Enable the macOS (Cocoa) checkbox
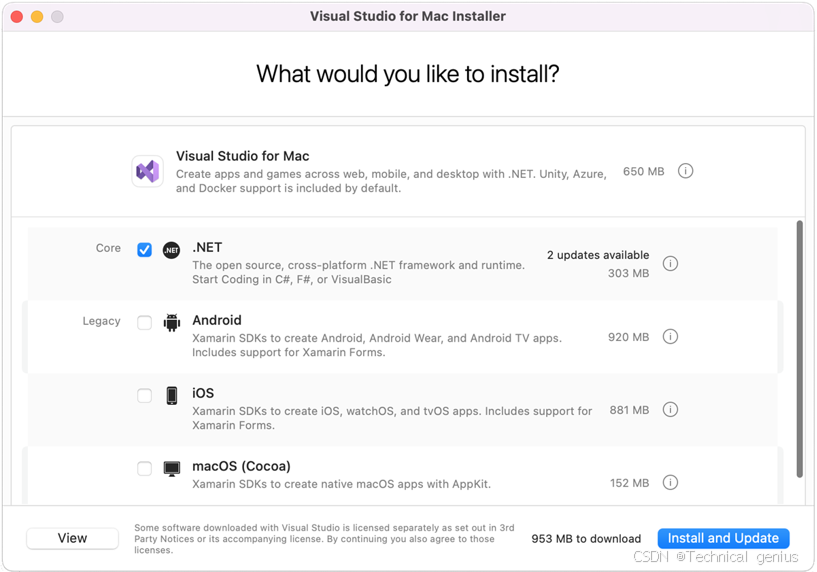 point(144,468)
